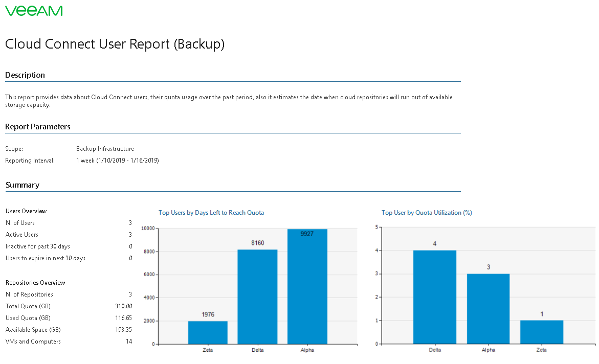Screen dimensions: 599x364
Task: Click the Cloud Connect User Report title
Action: tap(115, 44)
